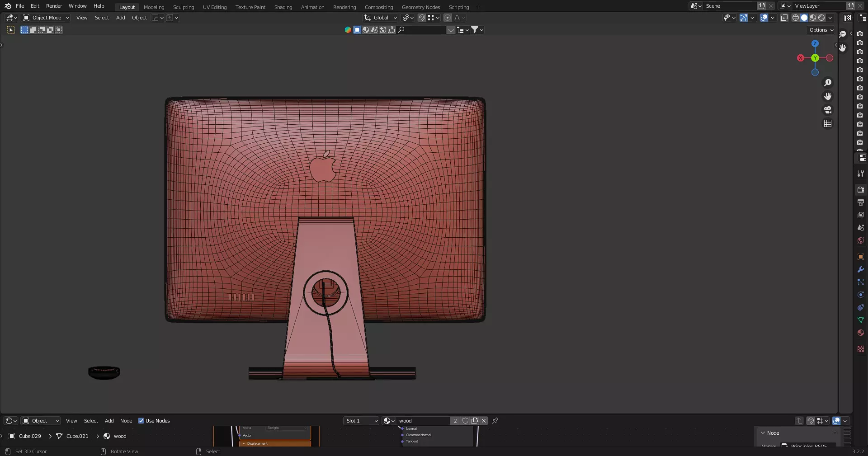Viewport: 868px width, 456px height.
Task: Open the Texture properties checker tab
Action: click(x=861, y=349)
